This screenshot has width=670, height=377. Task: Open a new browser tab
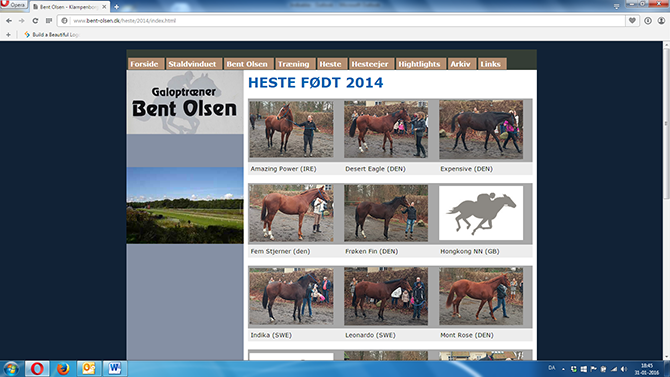click(116, 7)
